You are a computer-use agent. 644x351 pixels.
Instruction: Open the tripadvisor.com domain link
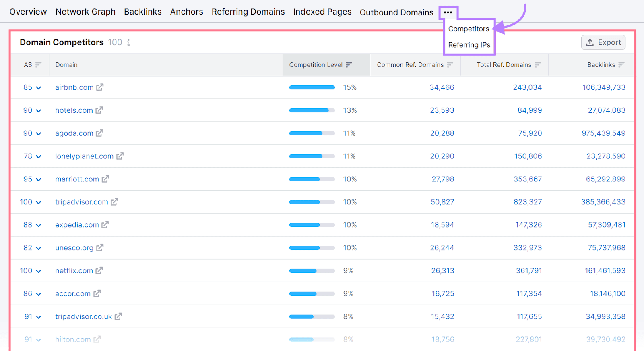pos(82,202)
